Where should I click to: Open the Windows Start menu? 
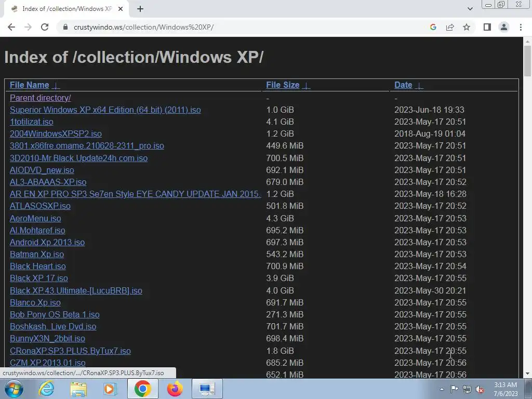point(14,389)
